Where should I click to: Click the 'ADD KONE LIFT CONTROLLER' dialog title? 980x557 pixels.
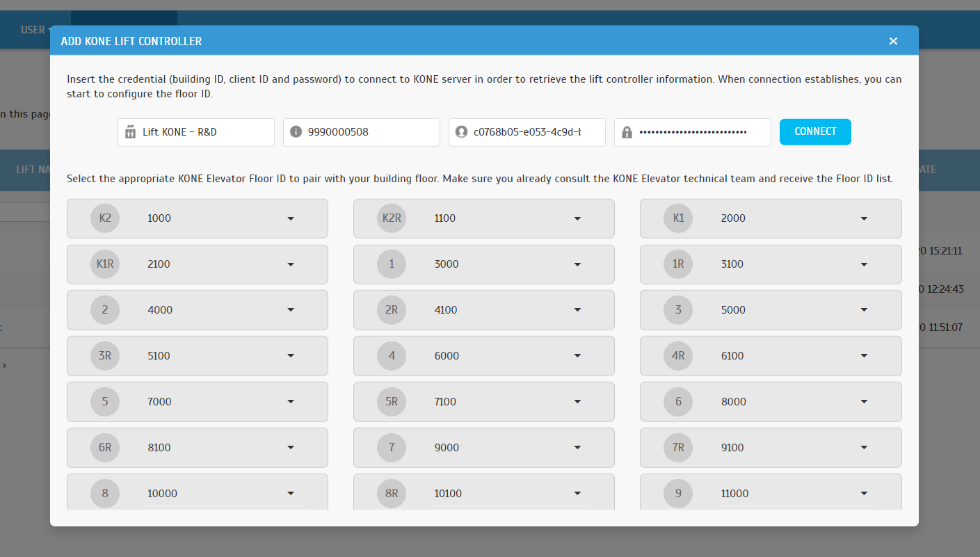(x=131, y=41)
